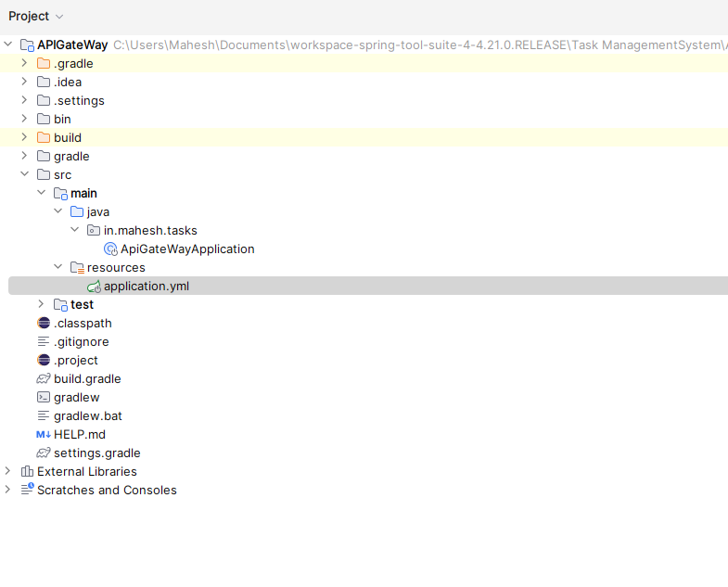Click the HELP.md markdown icon

pos(44,435)
